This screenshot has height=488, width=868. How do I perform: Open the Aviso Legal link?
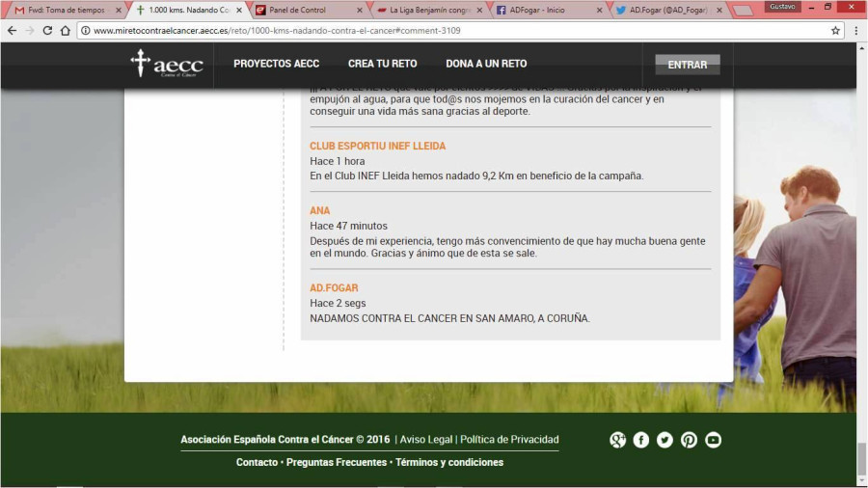[425, 440]
